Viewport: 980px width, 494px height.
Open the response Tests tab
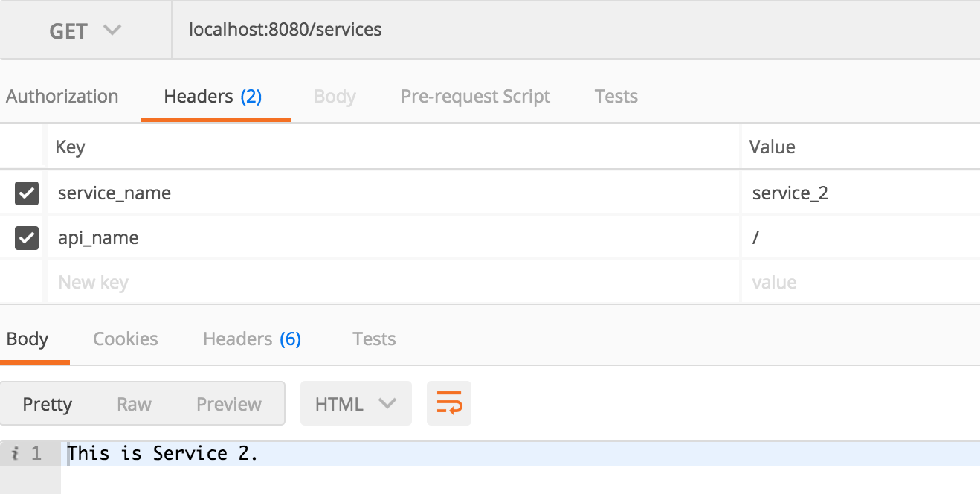click(x=374, y=339)
